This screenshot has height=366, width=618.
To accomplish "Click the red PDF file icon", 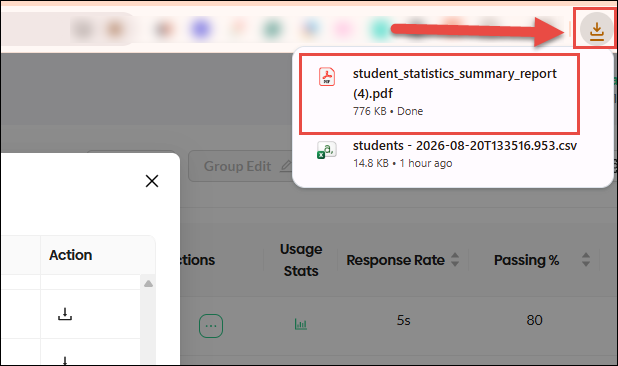I will coord(327,76).
